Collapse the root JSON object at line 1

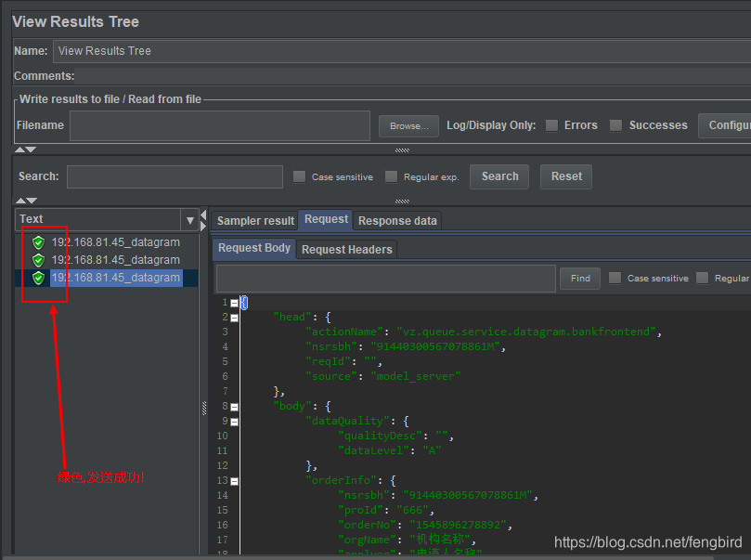234,304
